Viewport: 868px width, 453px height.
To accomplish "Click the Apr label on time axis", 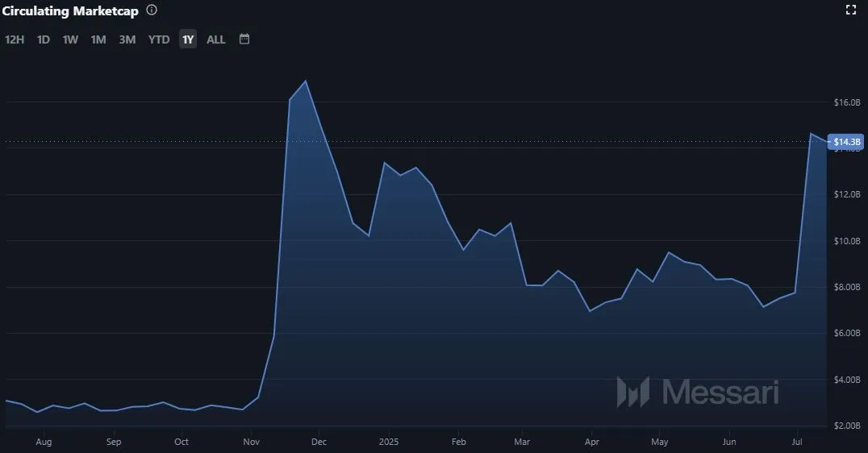I will (x=592, y=442).
